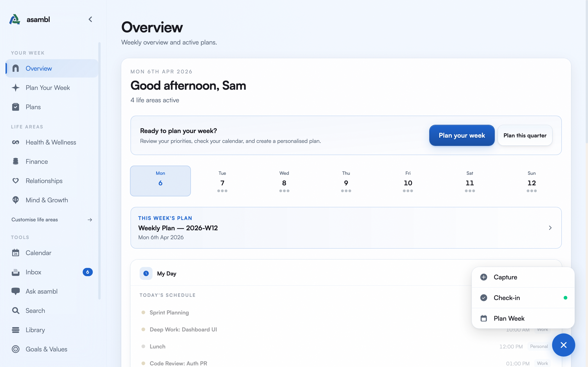Click the Mind & Growth icon

[16, 200]
